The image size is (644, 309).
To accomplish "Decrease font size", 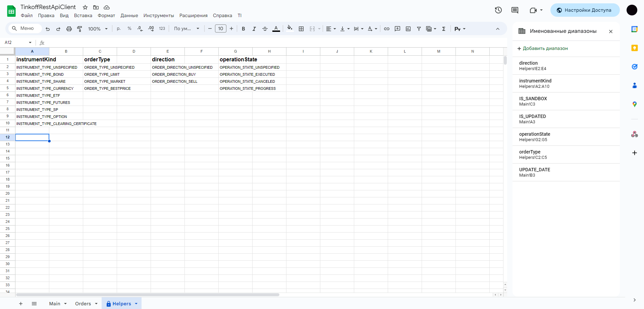I will [210, 29].
